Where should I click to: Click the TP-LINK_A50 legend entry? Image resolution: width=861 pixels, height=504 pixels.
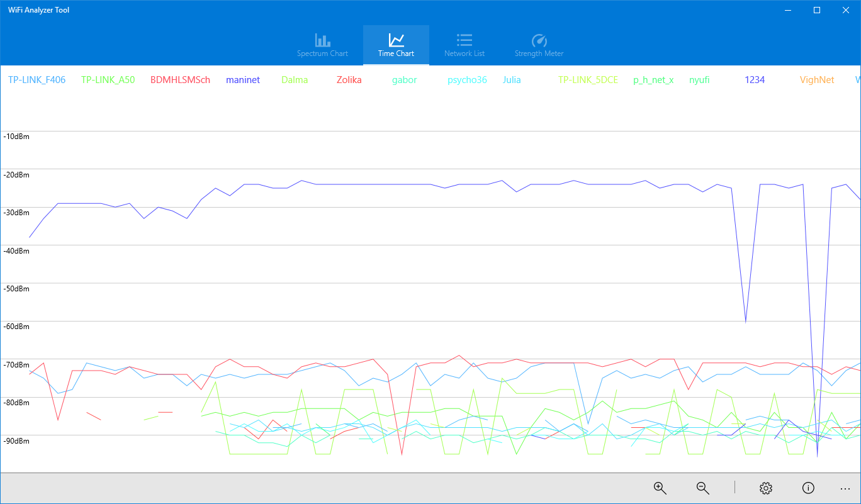point(108,80)
